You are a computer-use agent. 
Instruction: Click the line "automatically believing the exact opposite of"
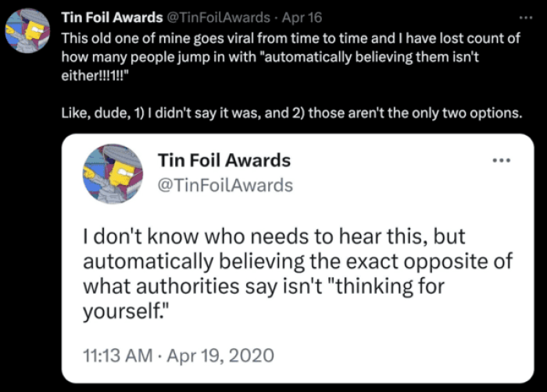pyautogui.click(x=297, y=260)
